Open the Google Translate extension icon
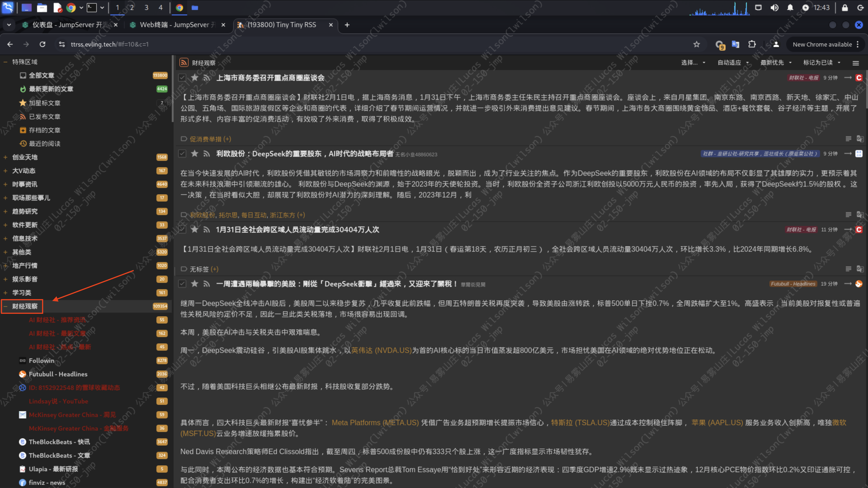868x488 pixels. 736,44
